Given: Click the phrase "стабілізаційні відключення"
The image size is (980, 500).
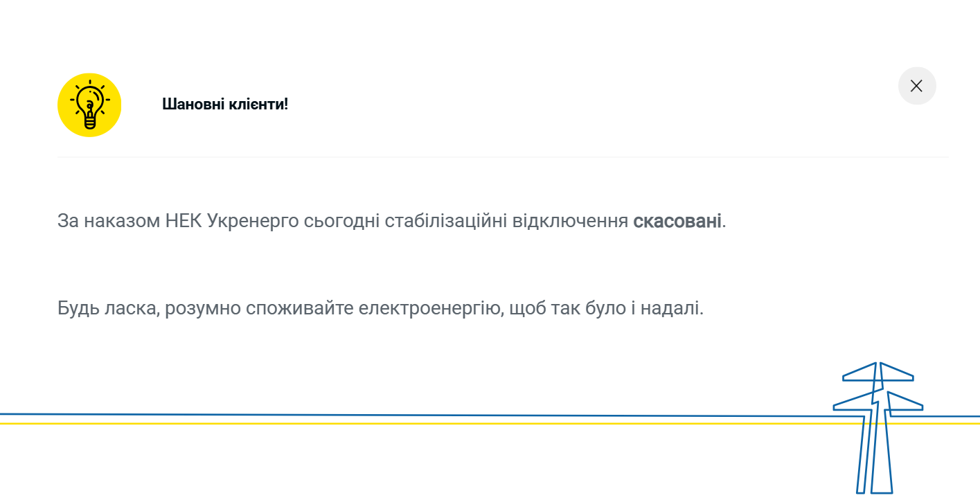Looking at the screenshot, I should click(x=506, y=222).
